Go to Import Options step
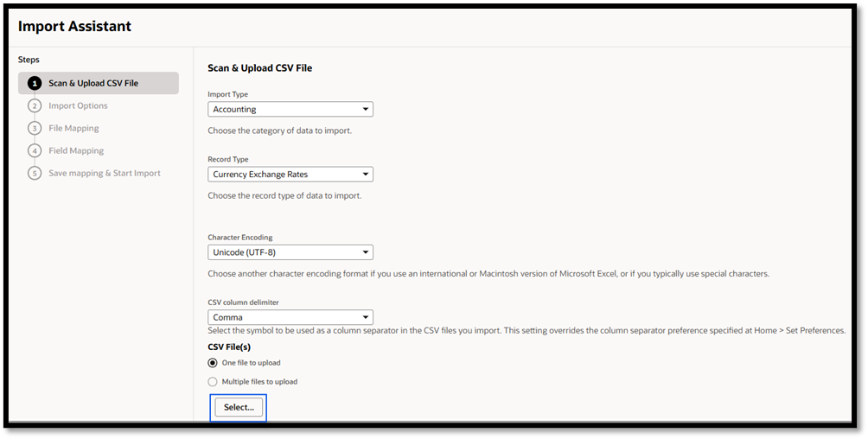 [x=78, y=105]
